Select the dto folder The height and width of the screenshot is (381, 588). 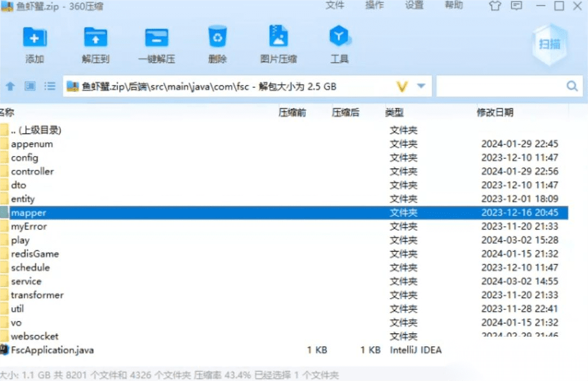click(x=284, y=185)
